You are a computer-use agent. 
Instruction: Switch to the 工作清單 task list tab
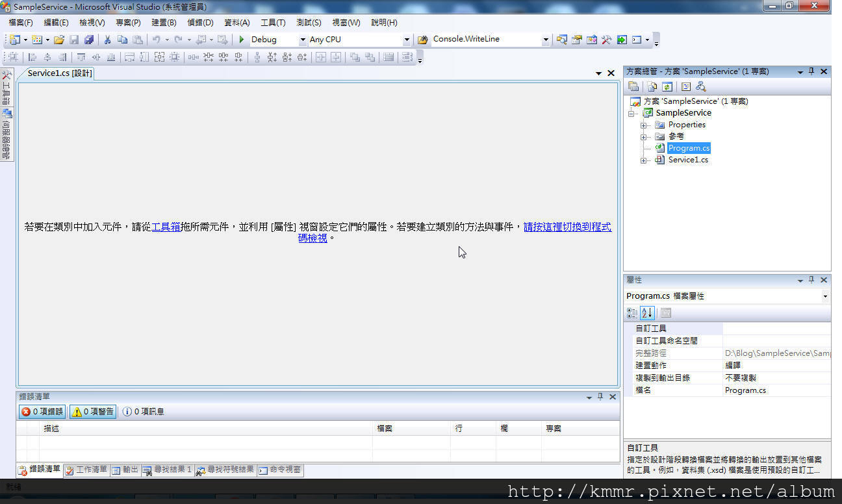tap(86, 470)
